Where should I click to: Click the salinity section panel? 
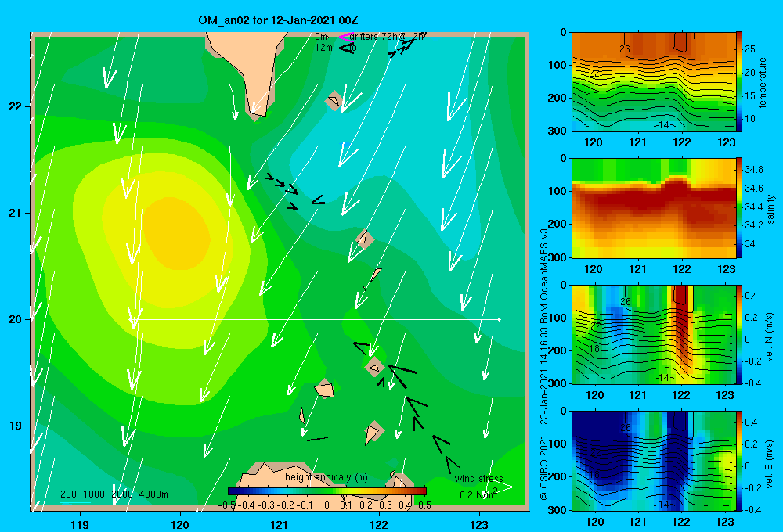click(653, 208)
